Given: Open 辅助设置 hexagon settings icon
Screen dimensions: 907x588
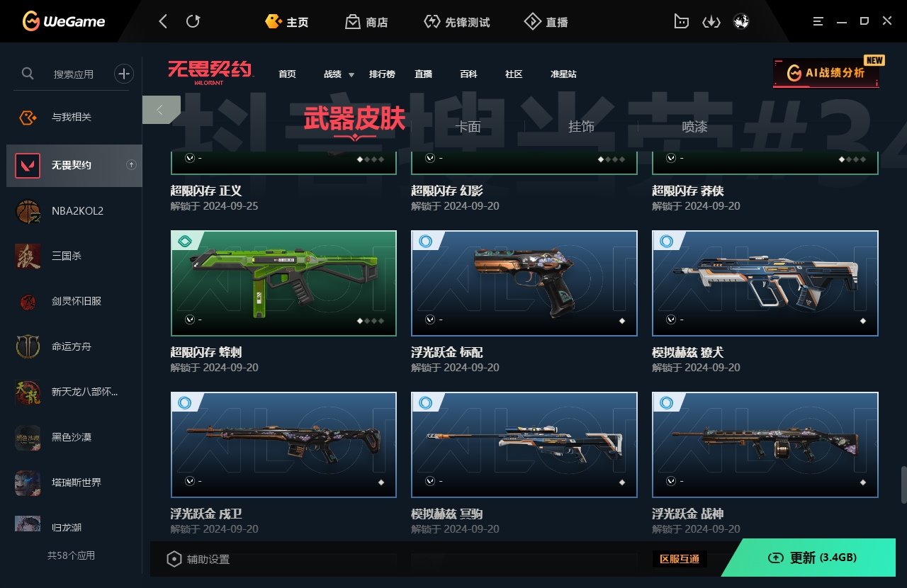Looking at the screenshot, I should (174, 559).
